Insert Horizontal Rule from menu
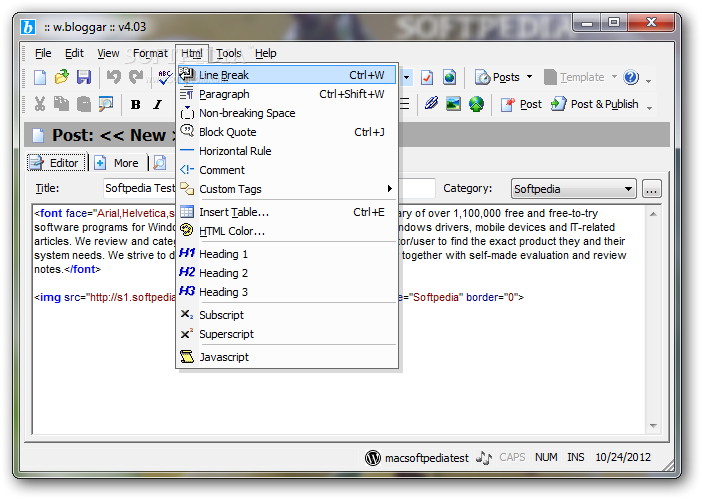702x499 pixels. (x=287, y=151)
